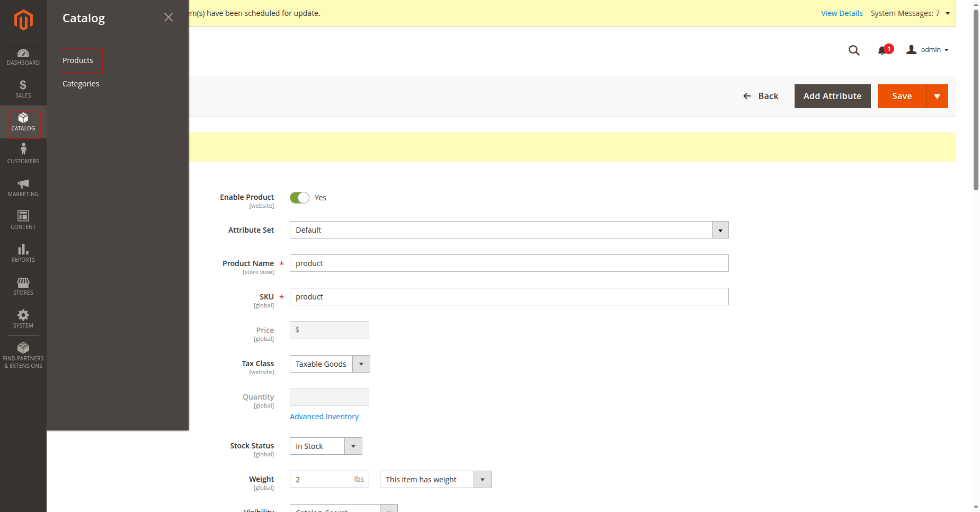Toggle the Enable Product switch
This screenshot has width=980, height=512.
click(x=299, y=198)
